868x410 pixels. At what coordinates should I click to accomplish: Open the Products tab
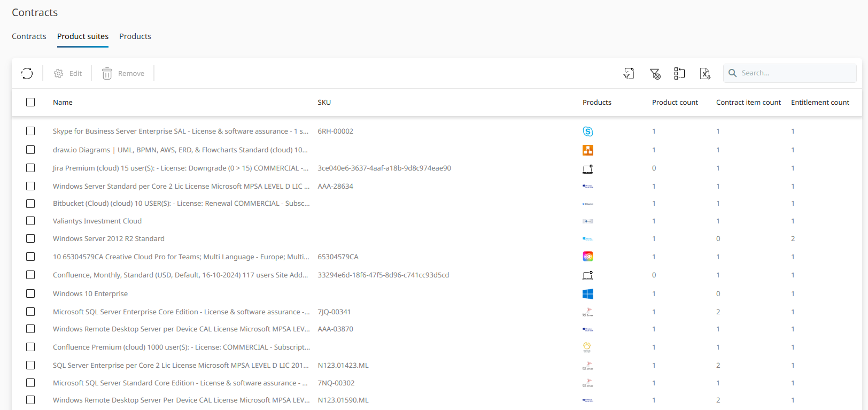click(135, 36)
